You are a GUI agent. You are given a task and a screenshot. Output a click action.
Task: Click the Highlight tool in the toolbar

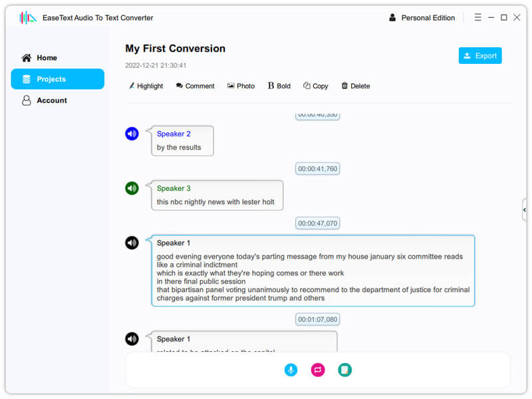(x=146, y=86)
